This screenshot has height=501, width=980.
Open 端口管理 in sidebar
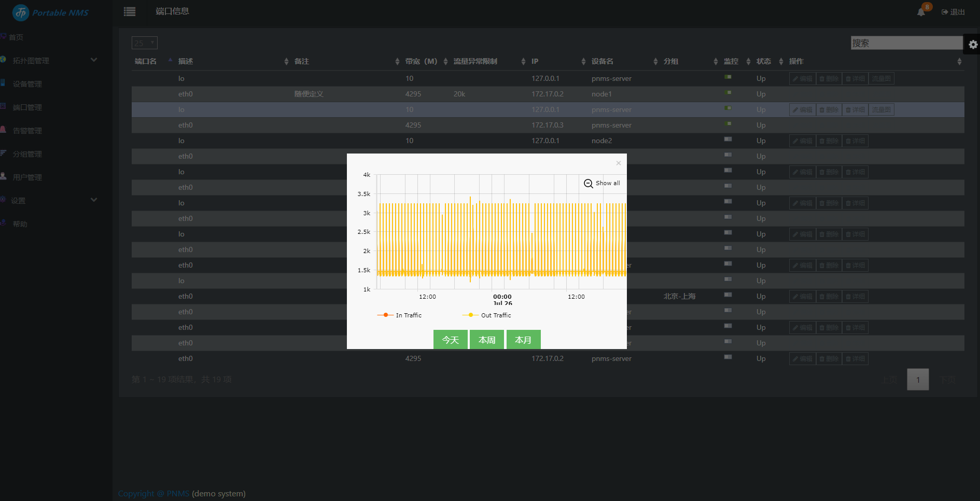click(27, 107)
